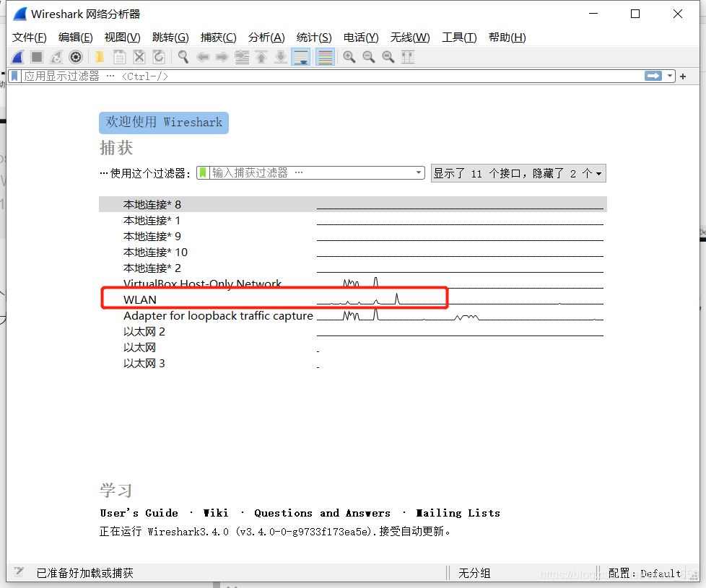Select WLAN interface
Viewport: 706px width, 588px height.
tap(353, 299)
